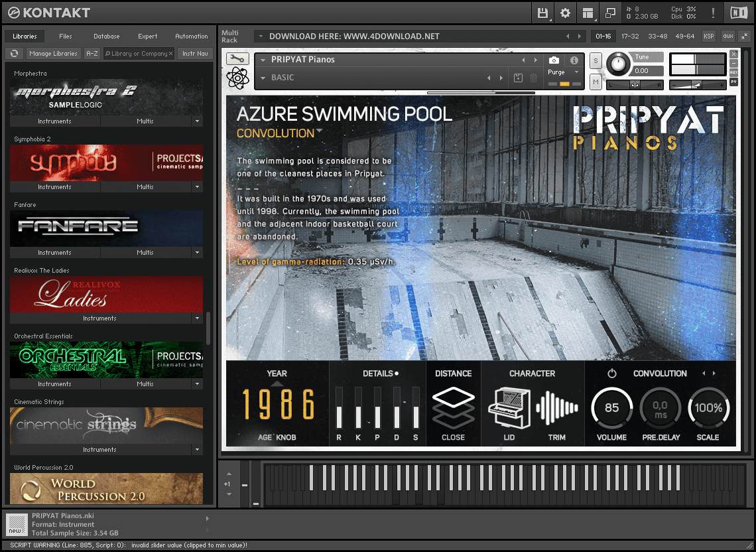Viewport: 756px width, 552px height.
Task: Open Symphobia 2 library options arrow
Action: [x=197, y=186]
